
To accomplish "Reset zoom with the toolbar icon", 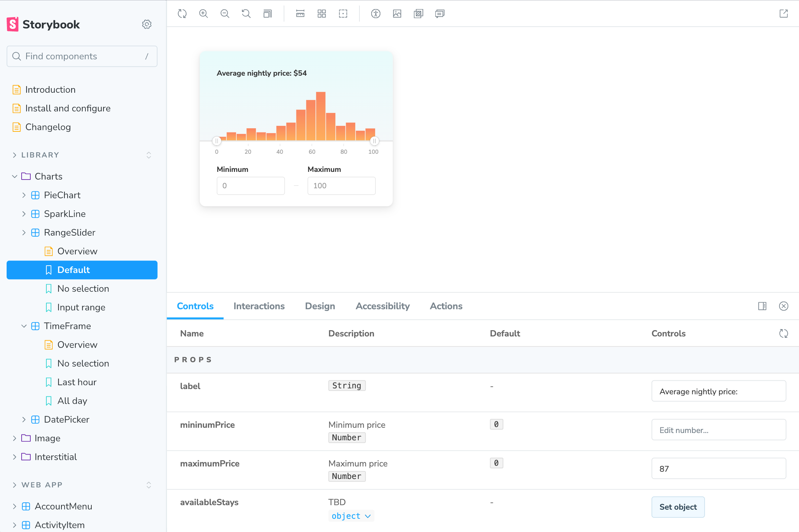I will (x=246, y=14).
